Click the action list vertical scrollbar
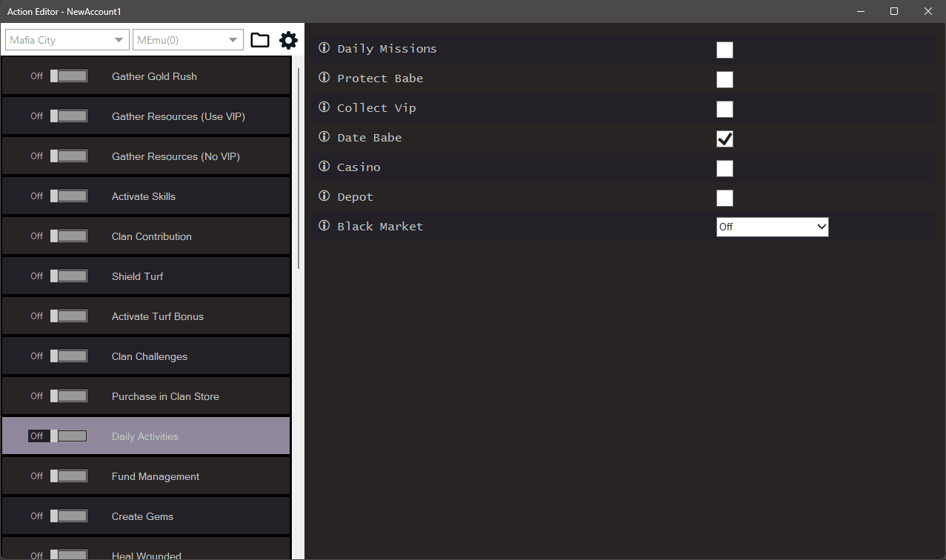 pos(299,168)
